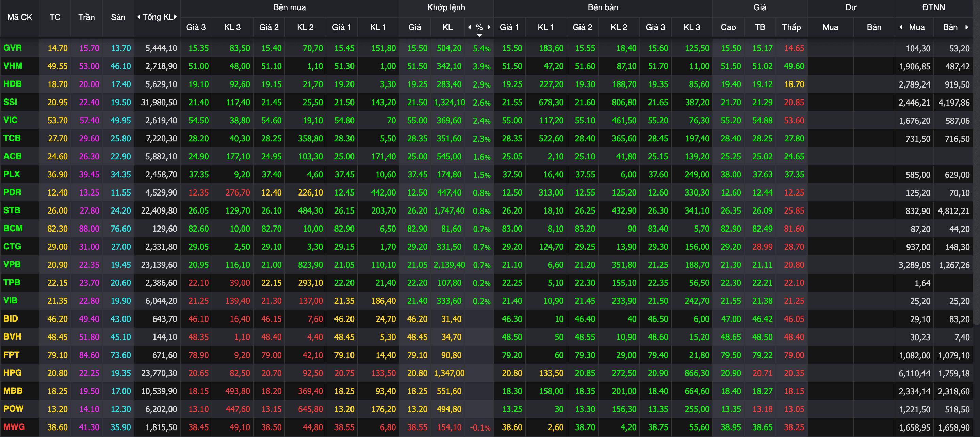Select the STB ticker

[x=12, y=210]
